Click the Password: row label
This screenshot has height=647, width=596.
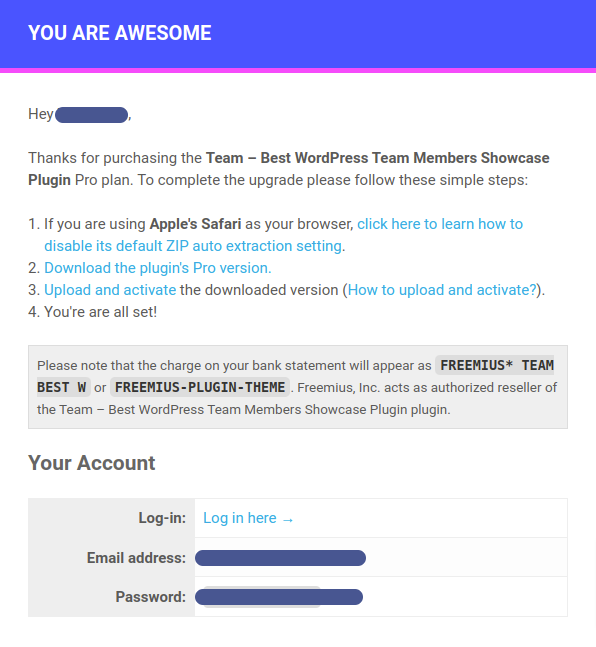tap(151, 597)
